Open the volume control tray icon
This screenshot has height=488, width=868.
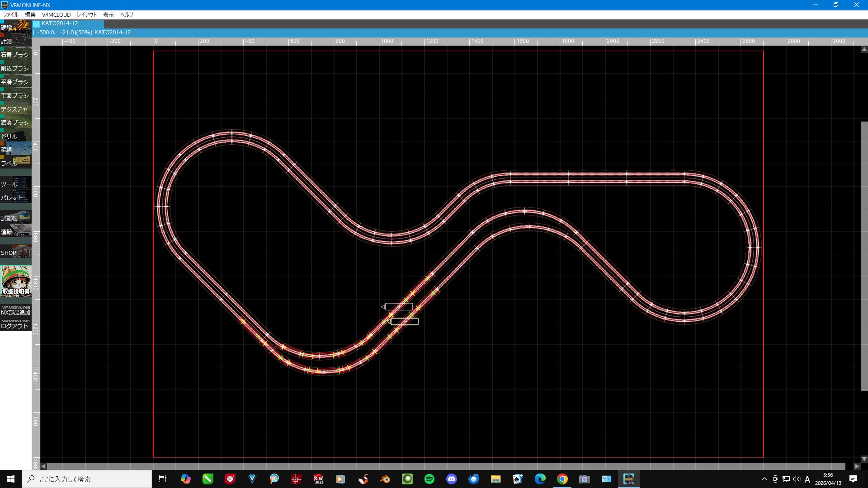pyautogui.click(x=797, y=479)
